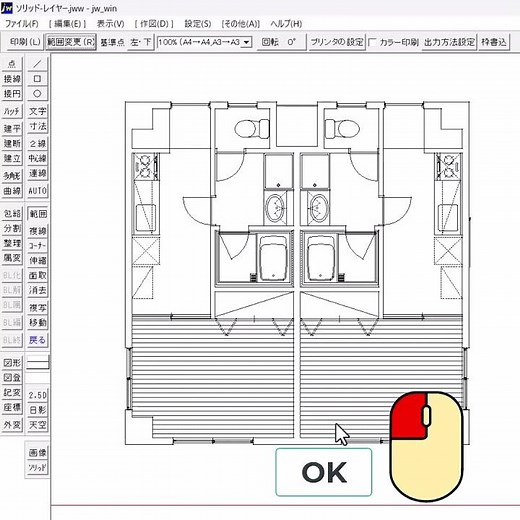Select the 伸縮 (extend/trim) tool
The image size is (520, 520).
[x=37, y=261]
